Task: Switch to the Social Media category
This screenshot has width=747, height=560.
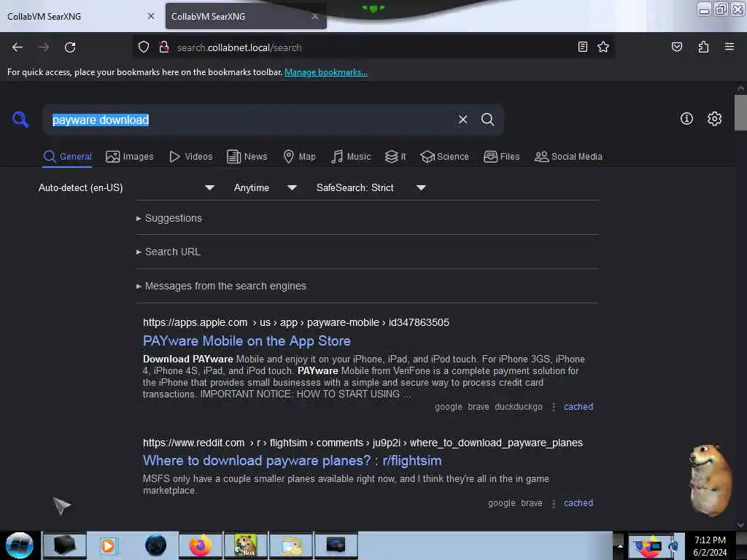Action: click(x=568, y=157)
